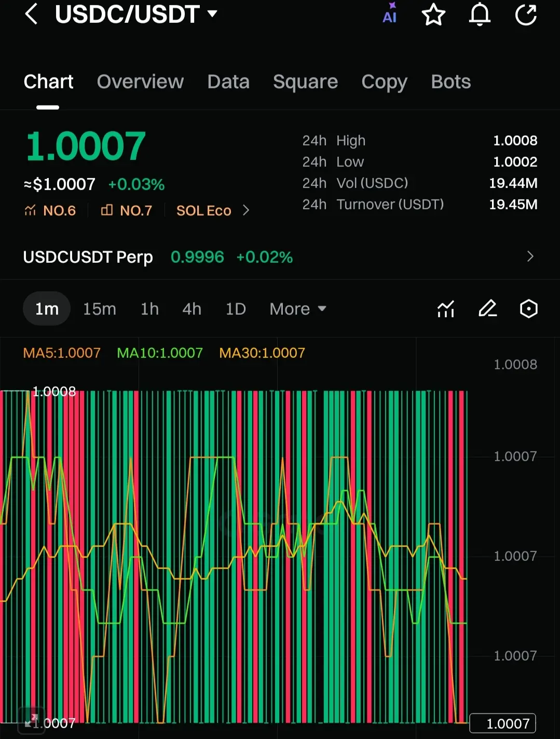This screenshot has height=739, width=560.
Task: Tap the ≈$1.0007 converted price
Action: click(x=60, y=184)
